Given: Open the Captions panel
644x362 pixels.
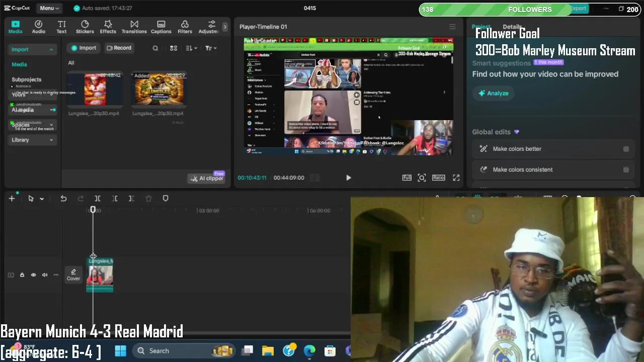Looking at the screenshot, I should (x=161, y=27).
